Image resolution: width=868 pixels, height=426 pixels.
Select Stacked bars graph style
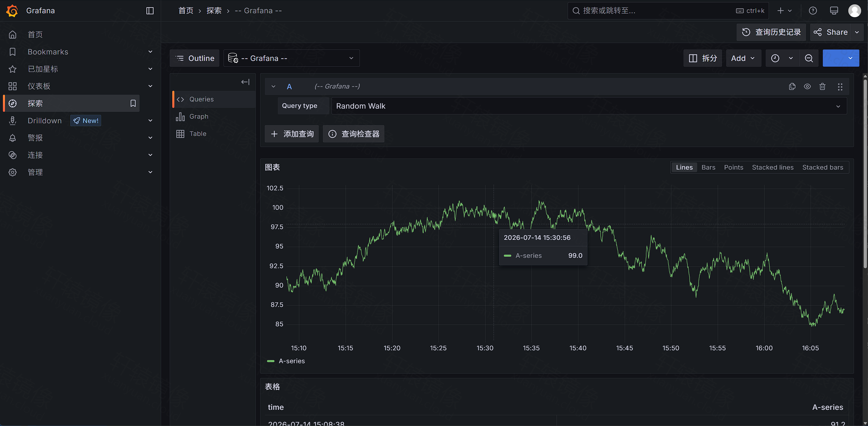click(x=822, y=167)
